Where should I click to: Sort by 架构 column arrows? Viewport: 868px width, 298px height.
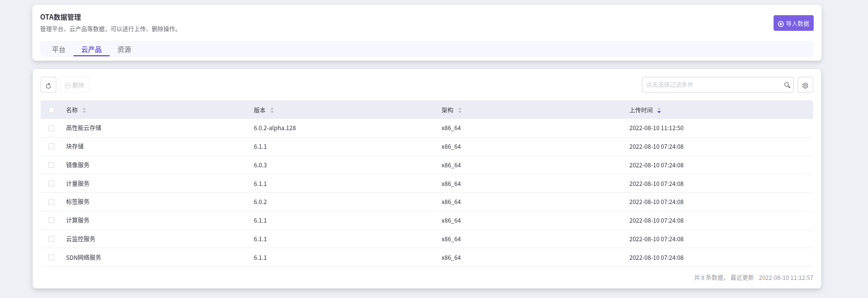(460, 111)
